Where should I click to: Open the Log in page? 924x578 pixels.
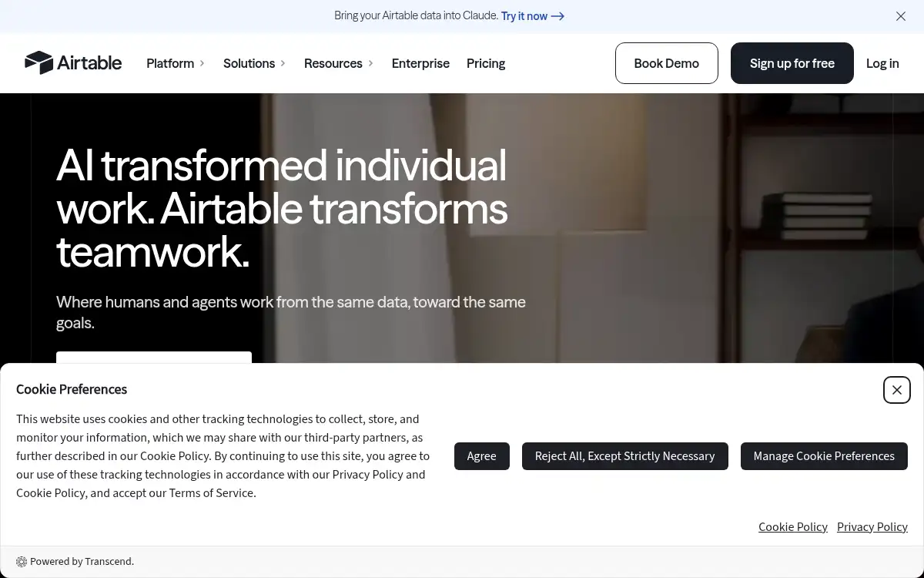[882, 63]
